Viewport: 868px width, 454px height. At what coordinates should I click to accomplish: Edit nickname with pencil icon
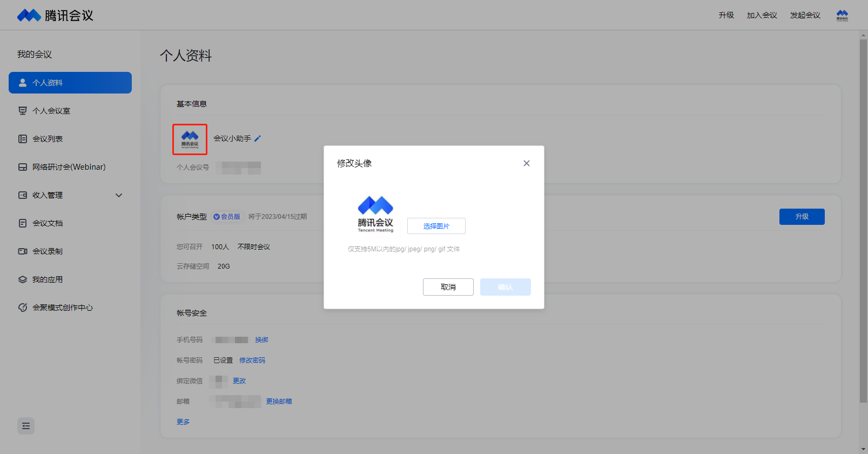(x=258, y=138)
